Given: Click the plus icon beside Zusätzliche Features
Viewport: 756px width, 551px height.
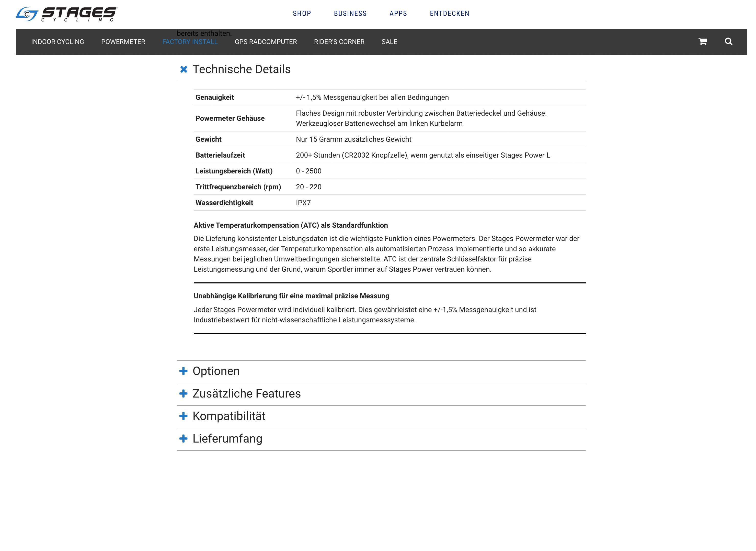Looking at the screenshot, I should [183, 394].
